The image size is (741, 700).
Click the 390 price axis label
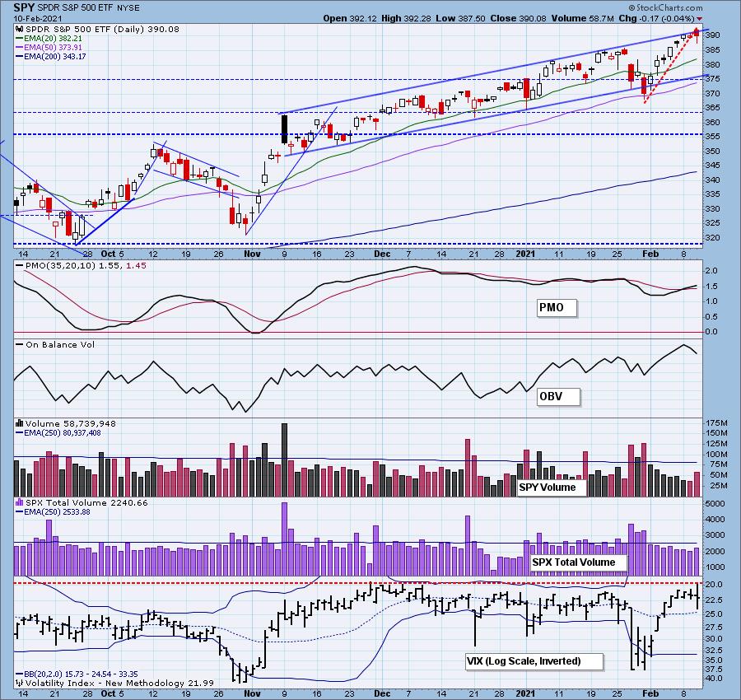714,35
